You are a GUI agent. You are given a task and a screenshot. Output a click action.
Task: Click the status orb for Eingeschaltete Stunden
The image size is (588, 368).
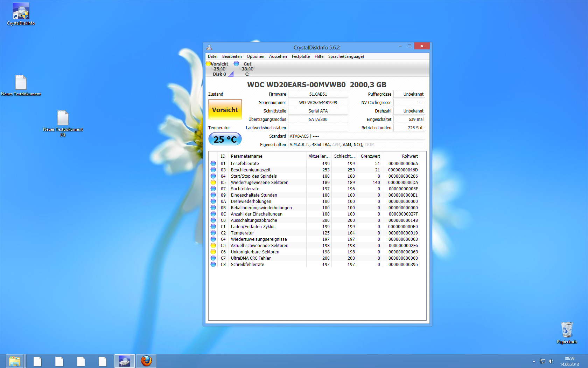click(213, 195)
